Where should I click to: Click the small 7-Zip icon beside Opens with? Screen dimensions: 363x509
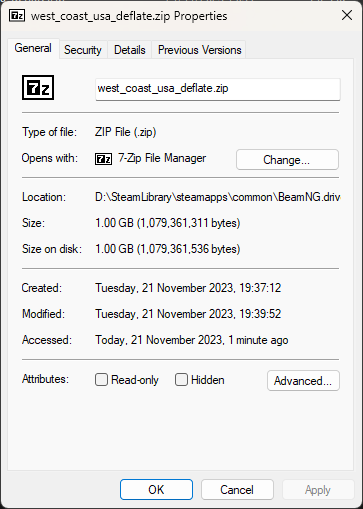[103, 159]
